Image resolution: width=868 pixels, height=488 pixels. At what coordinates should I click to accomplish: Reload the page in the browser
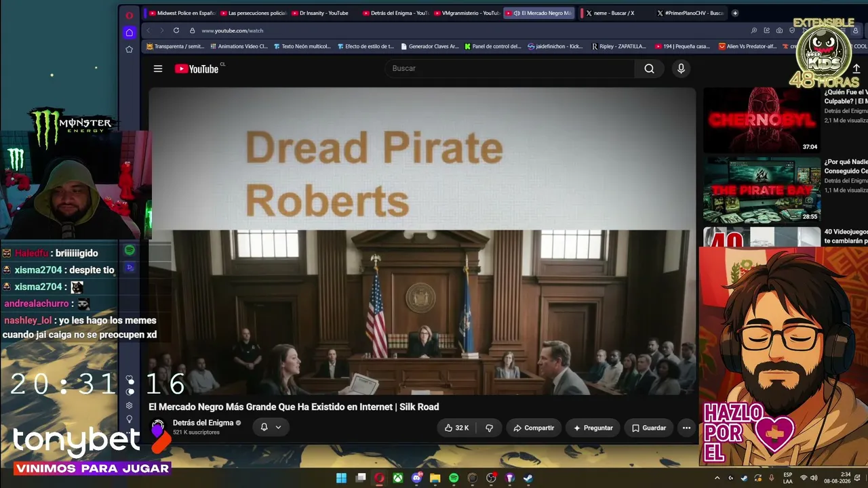(x=176, y=30)
